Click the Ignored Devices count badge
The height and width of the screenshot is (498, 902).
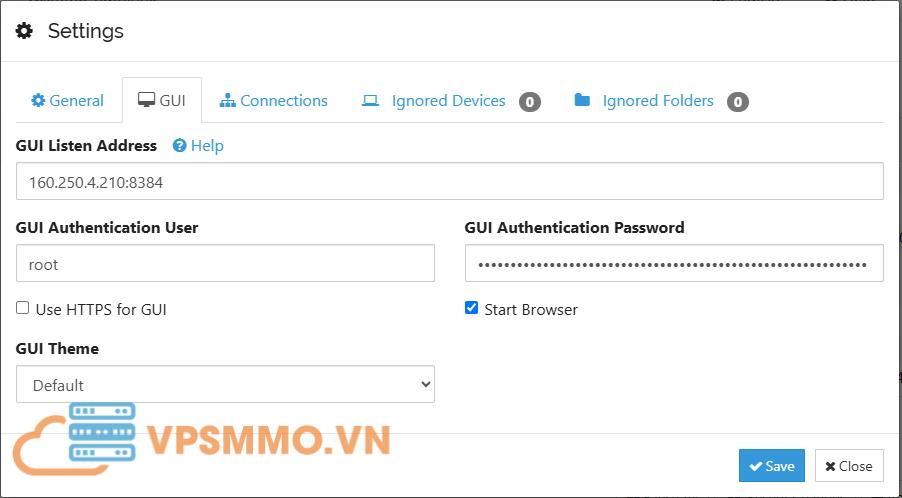(x=530, y=101)
